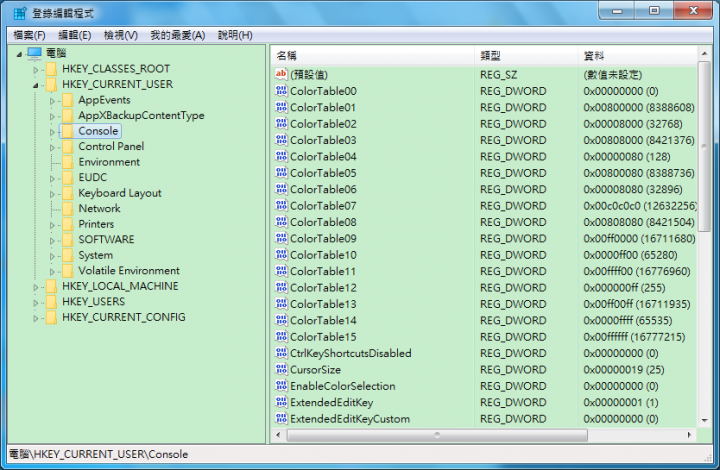Open the 檔案(F) menu

point(29,35)
